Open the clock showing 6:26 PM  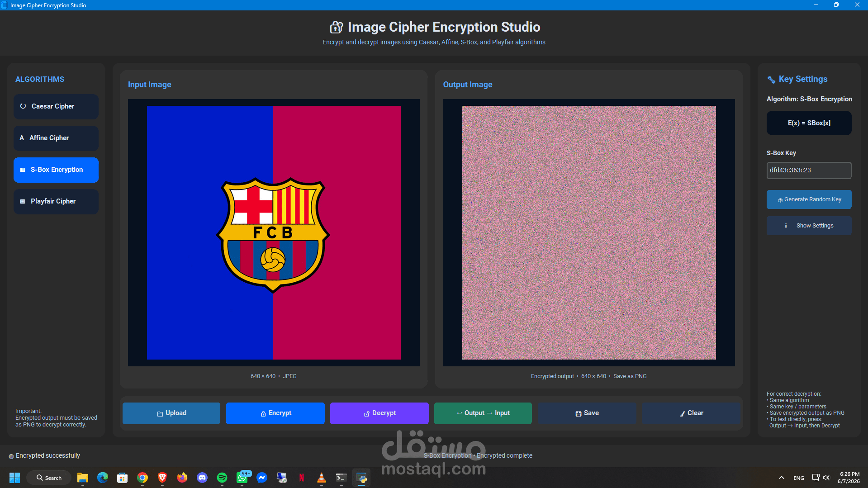coord(849,478)
